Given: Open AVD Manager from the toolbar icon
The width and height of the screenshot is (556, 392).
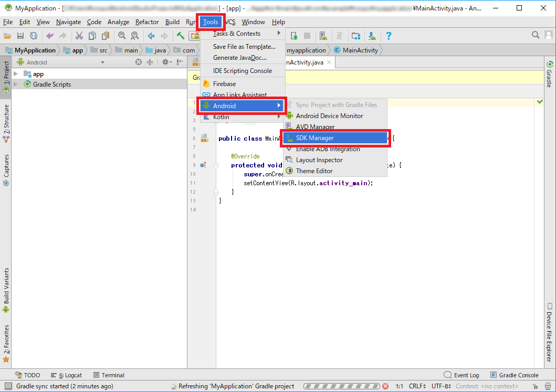Looking at the screenshot, I should click(323, 36).
